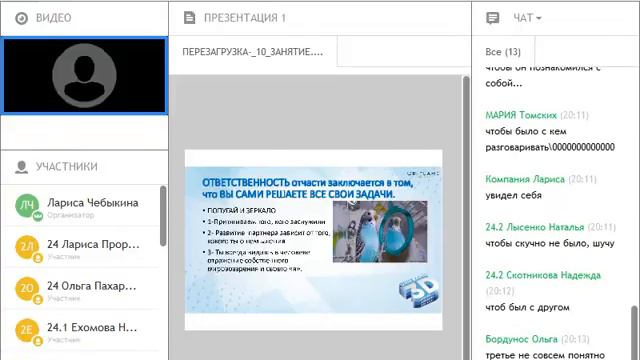Click the Организатор role label
Viewport: 640px width, 360px height.
[x=70, y=215]
